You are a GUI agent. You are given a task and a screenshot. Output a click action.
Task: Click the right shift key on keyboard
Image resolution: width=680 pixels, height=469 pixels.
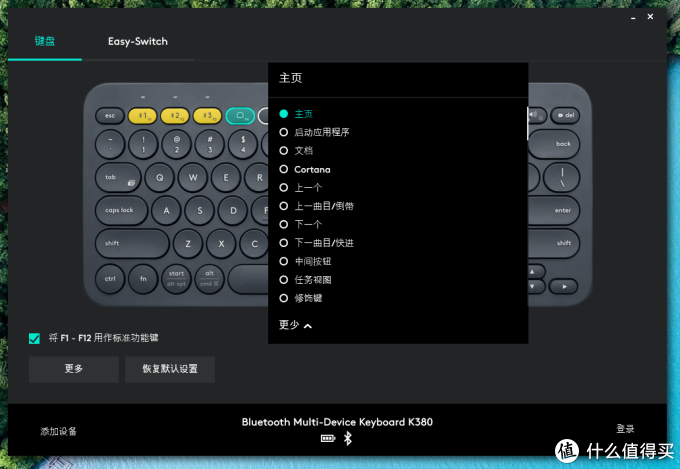point(554,243)
